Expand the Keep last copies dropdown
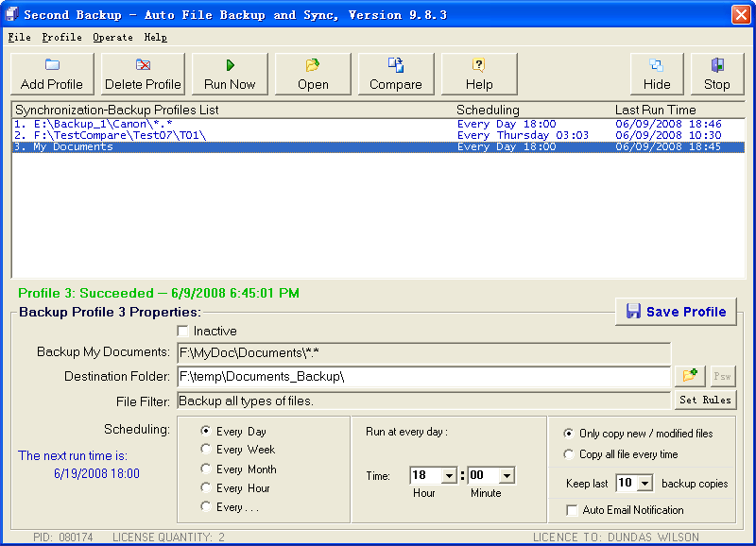The width and height of the screenshot is (756, 546). (x=645, y=483)
